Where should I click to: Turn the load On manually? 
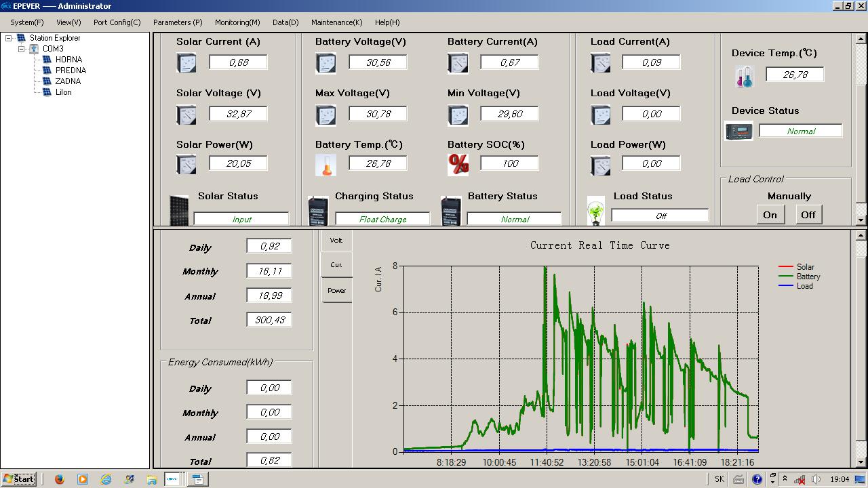point(770,215)
